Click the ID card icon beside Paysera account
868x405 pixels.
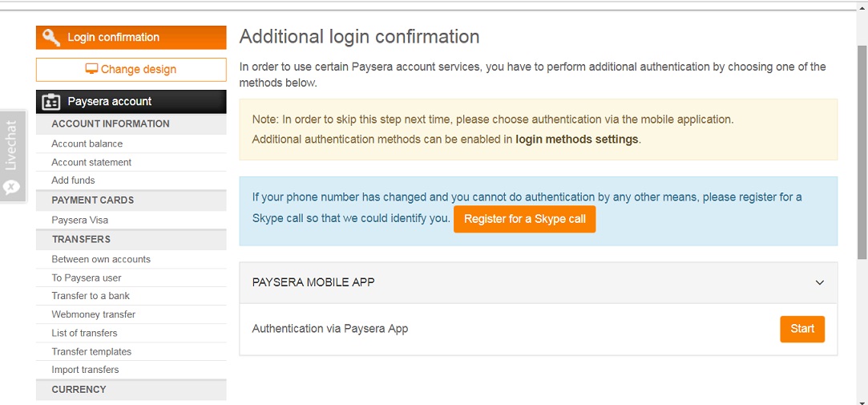click(51, 102)
